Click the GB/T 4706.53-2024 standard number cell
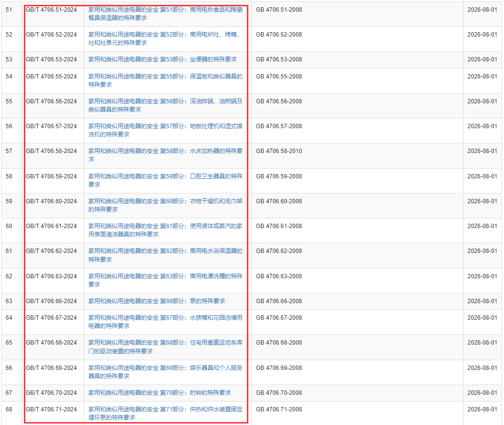 pos(51,59)
